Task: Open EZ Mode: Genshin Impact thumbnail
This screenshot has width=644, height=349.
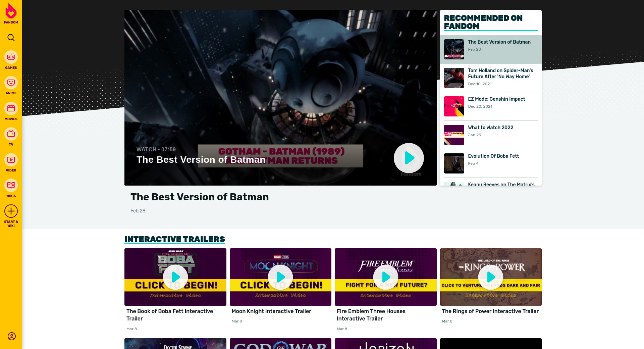Action: click(x=454, y=106)
